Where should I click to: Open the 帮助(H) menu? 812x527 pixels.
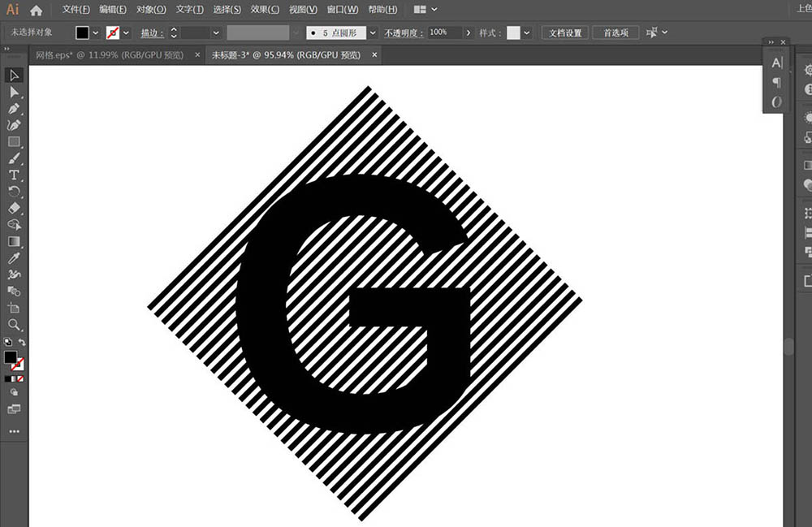[x=382, y=9]
